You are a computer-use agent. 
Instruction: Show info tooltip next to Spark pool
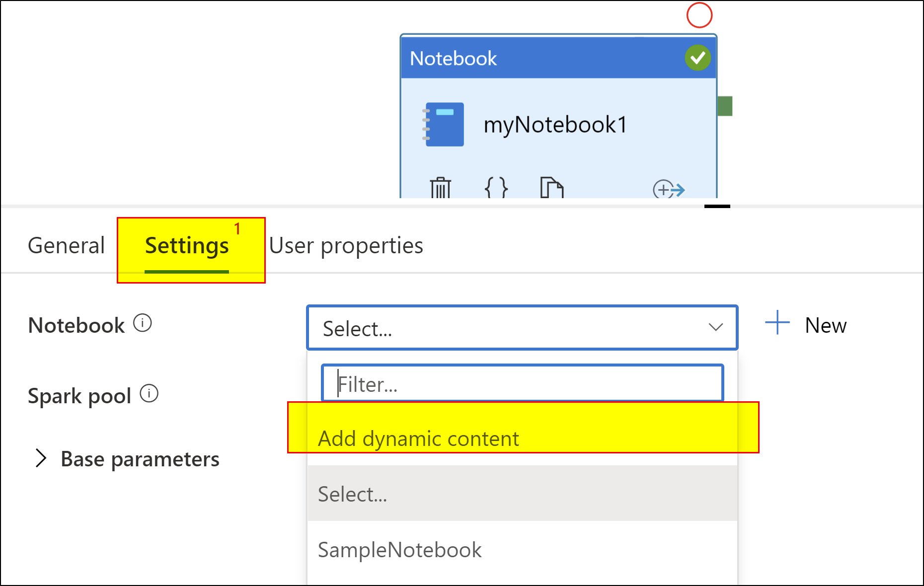(x=149, y=394)
